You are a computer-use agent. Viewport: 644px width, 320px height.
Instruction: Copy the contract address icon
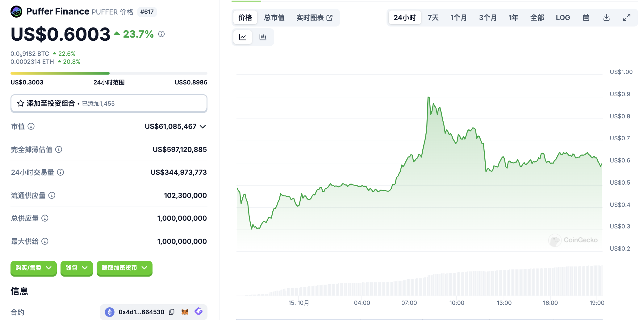point(172,312)
